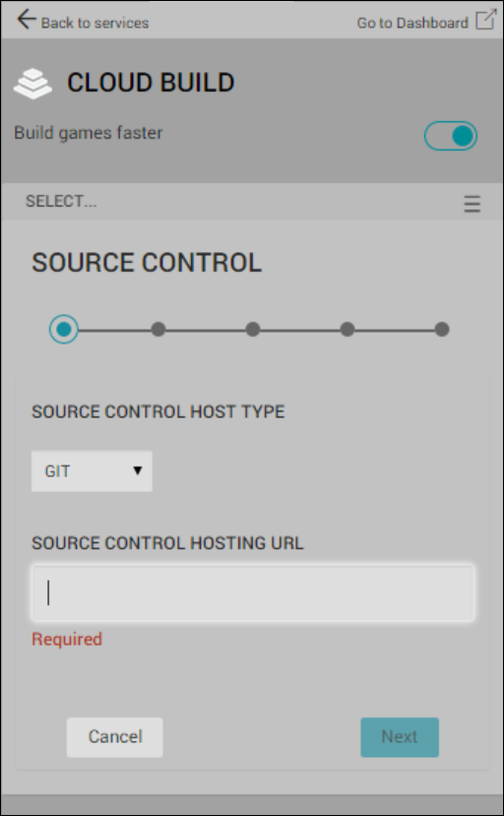Image resolution: width=504 pixels, height=816 pixels.
Task: Click the red Required validation message
Action: [67, 639]
